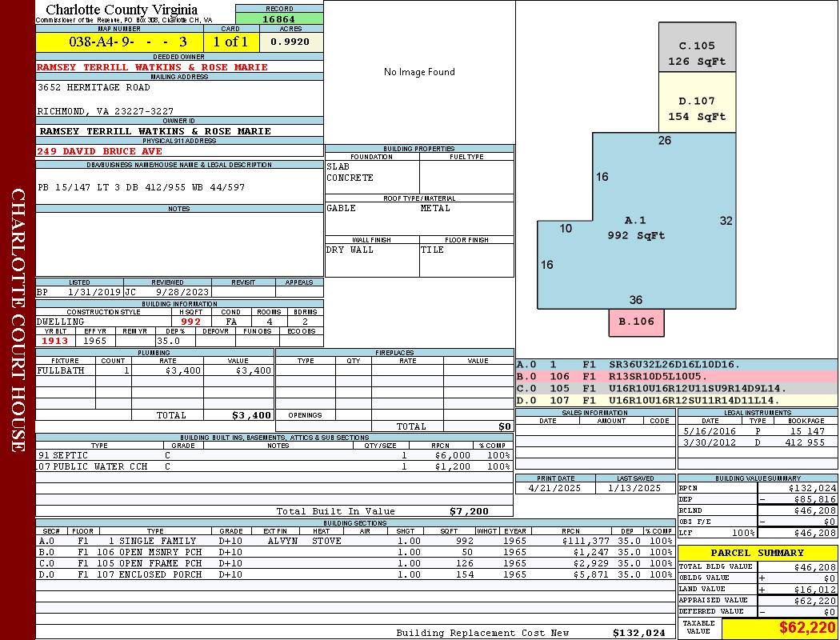Select roof material METAL
The image size is (840, 640).
435,208
